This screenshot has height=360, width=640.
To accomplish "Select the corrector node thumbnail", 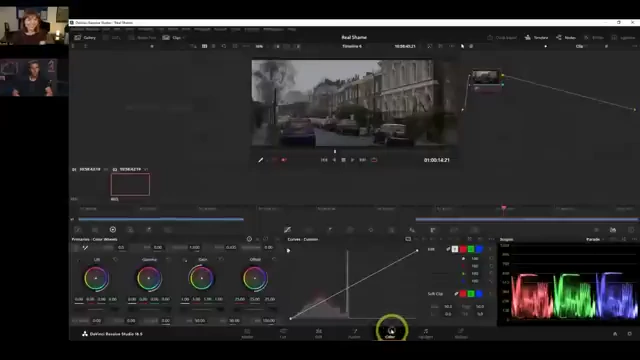I will tap(485, 78).
